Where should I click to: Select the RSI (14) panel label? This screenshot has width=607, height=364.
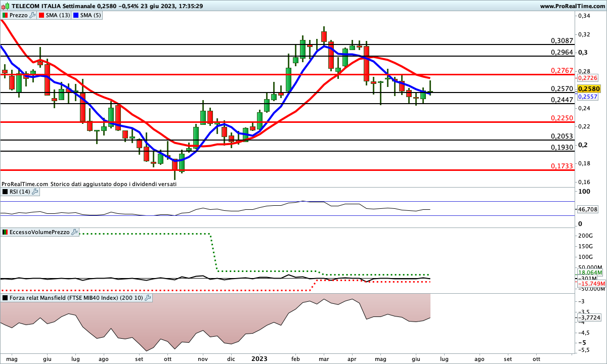point(20,192)
